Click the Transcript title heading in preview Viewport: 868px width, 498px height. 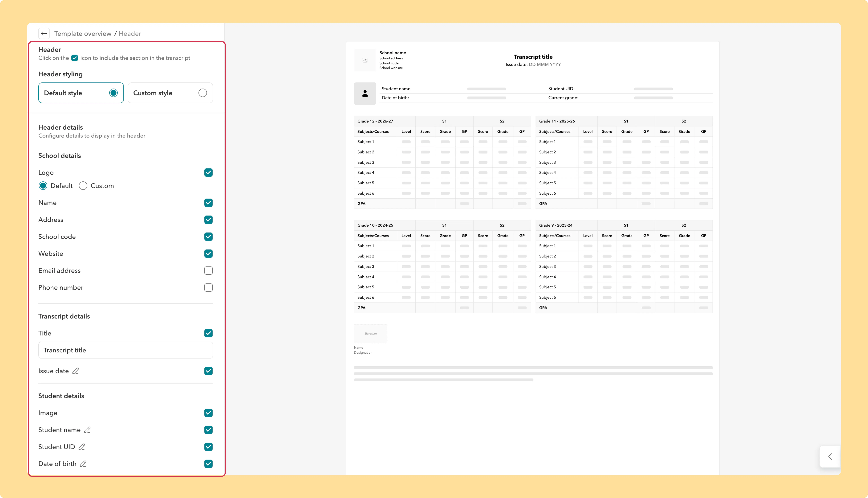[x=533, y=57]
